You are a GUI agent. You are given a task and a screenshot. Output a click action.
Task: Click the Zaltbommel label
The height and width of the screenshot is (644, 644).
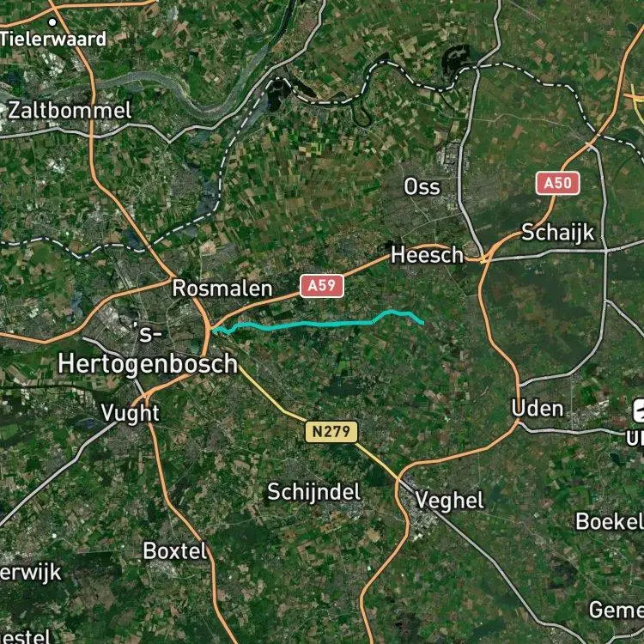(x=70, y=111)
